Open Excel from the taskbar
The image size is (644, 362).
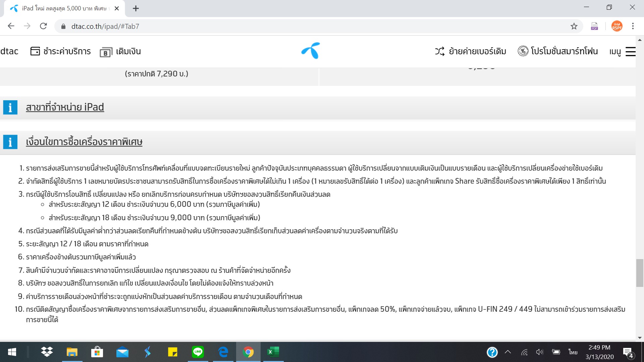click(x=273, y=352)
